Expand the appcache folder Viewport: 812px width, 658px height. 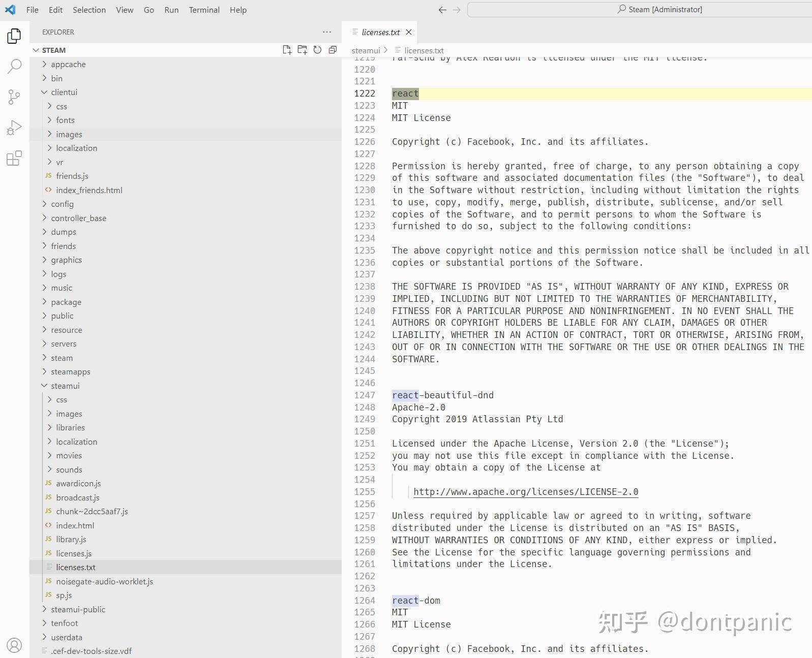click(68, 64)
